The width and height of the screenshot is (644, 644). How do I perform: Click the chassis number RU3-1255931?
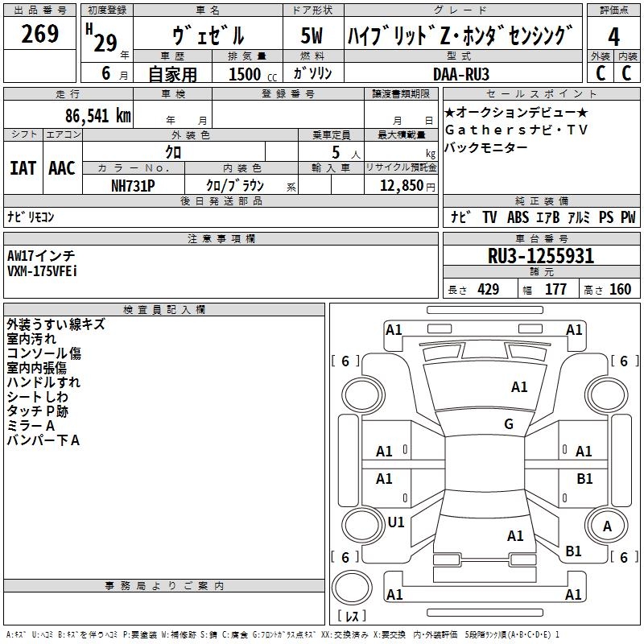coord(541,257)
